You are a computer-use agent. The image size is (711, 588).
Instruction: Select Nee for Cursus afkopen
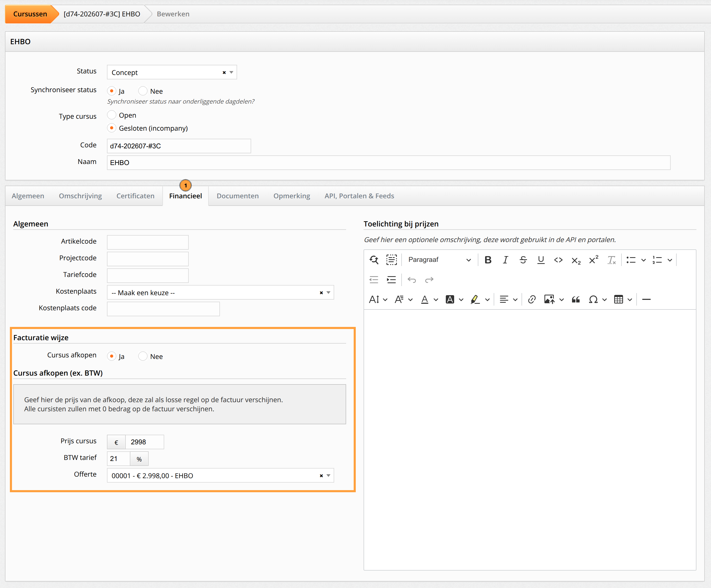tap(143, 356)
